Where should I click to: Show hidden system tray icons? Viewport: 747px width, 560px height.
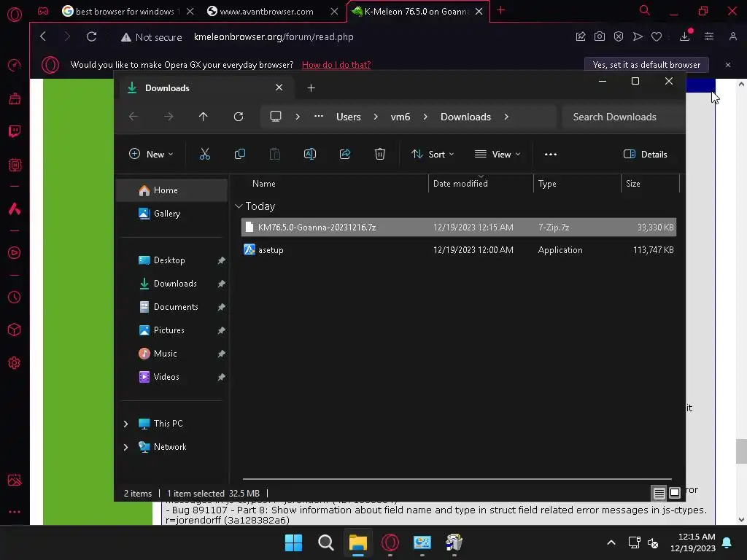tap(611, 542)
